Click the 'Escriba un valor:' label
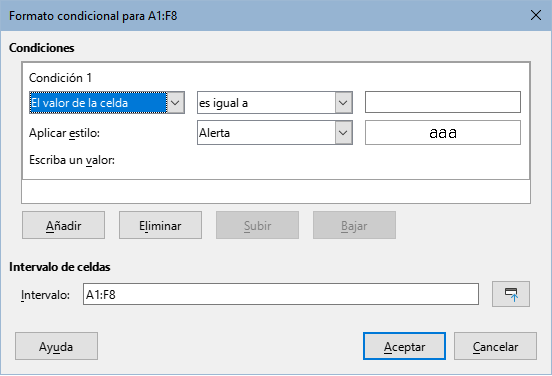This screenshot has height=376, width=552. 72,160
